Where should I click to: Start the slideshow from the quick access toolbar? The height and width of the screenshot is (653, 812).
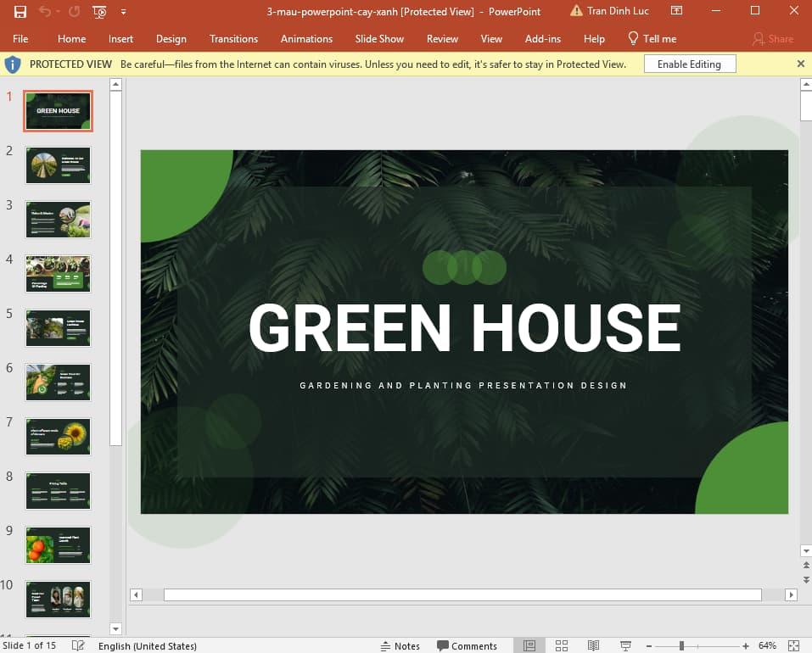99,12
